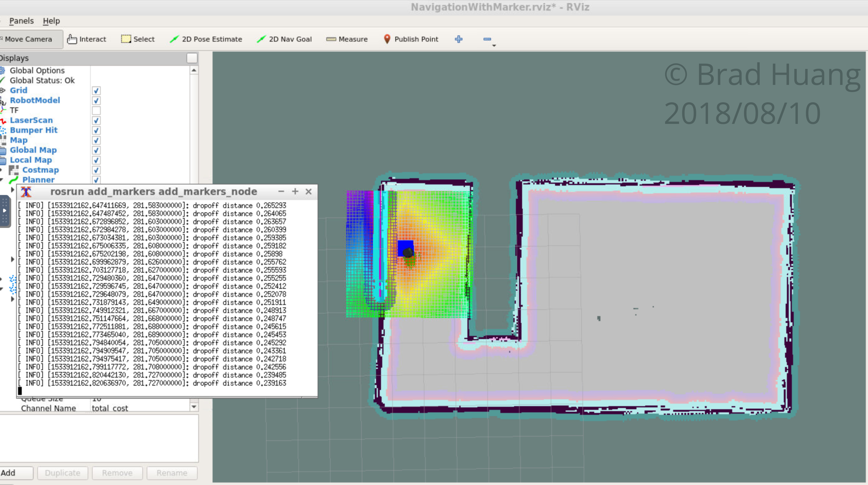The width and height of the screenshot is (868, 485).
Task: Click the blue marker square in the 3D view
Action: (x=405, y=248)
